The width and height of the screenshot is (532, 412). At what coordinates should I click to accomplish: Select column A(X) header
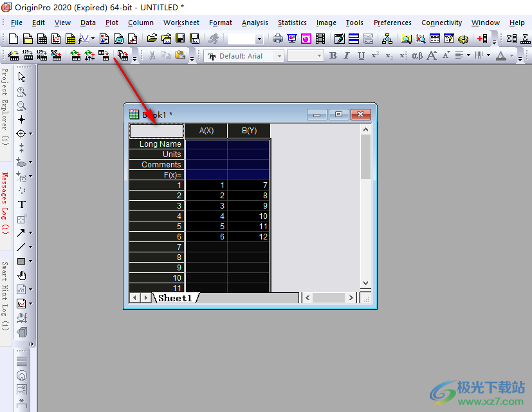[x=206, y=131]
